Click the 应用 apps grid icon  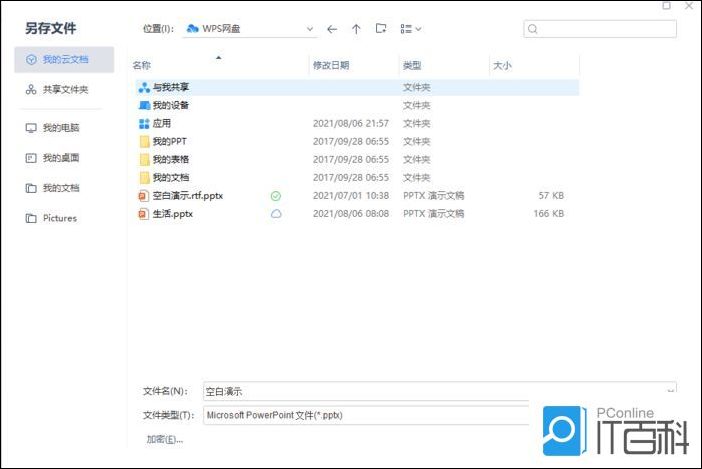pos(144,124)
